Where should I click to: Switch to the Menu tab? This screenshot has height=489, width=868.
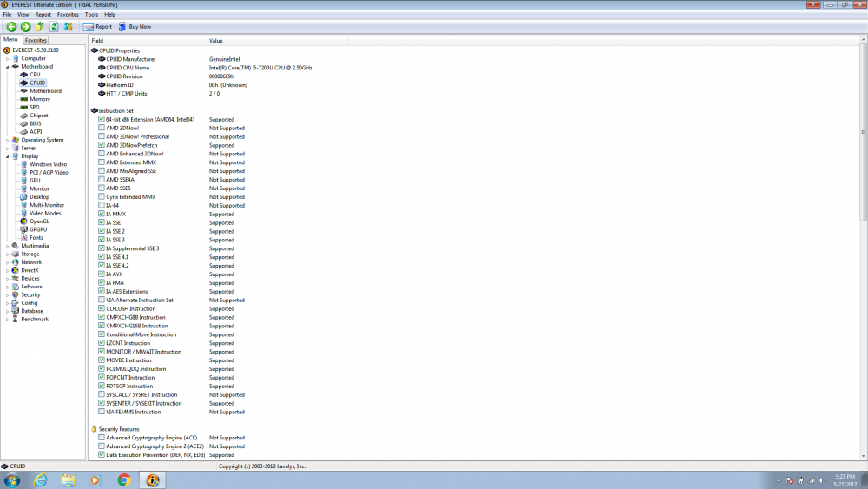pos(10,39)
